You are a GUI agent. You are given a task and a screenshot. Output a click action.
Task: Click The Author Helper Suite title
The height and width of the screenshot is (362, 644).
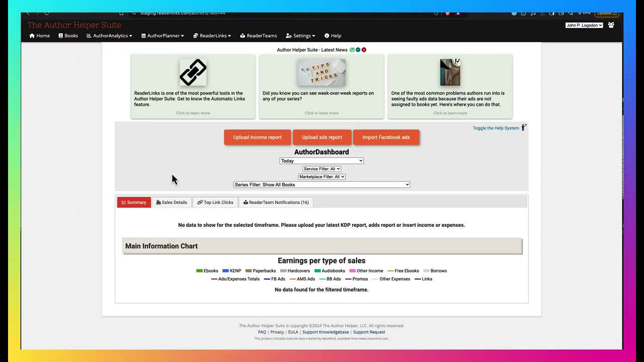coord(74,25)
